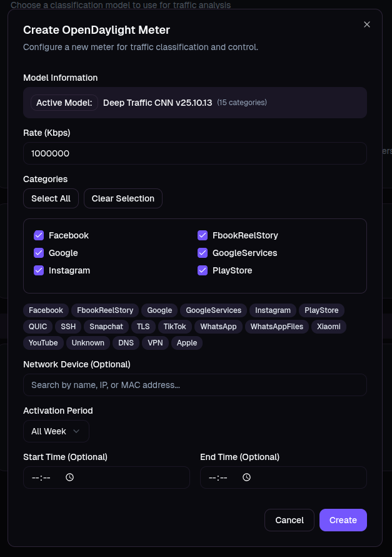The width and height of the screenshot is (392, 557).
Task: Edit the Rate Kbps value field
Action: pos(195,153)
